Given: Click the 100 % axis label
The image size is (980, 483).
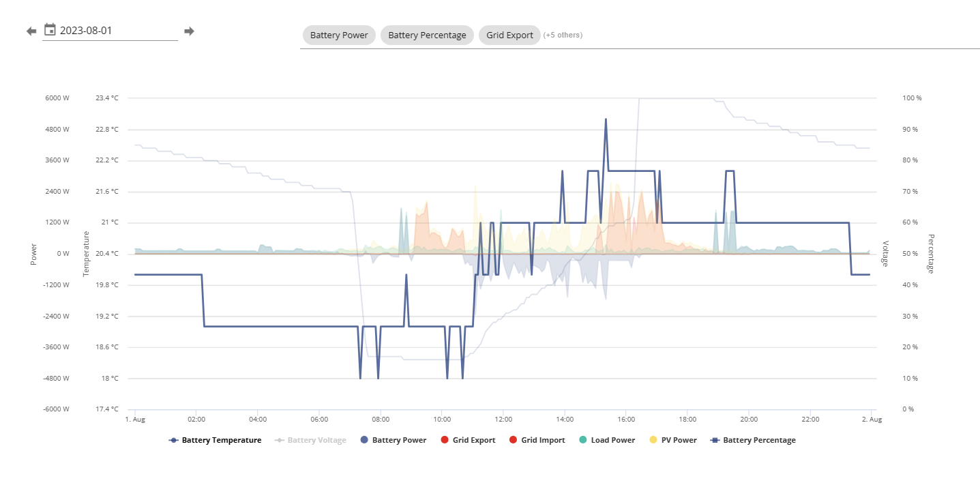Looking at the screenshot, I should [x=912, y=98].
